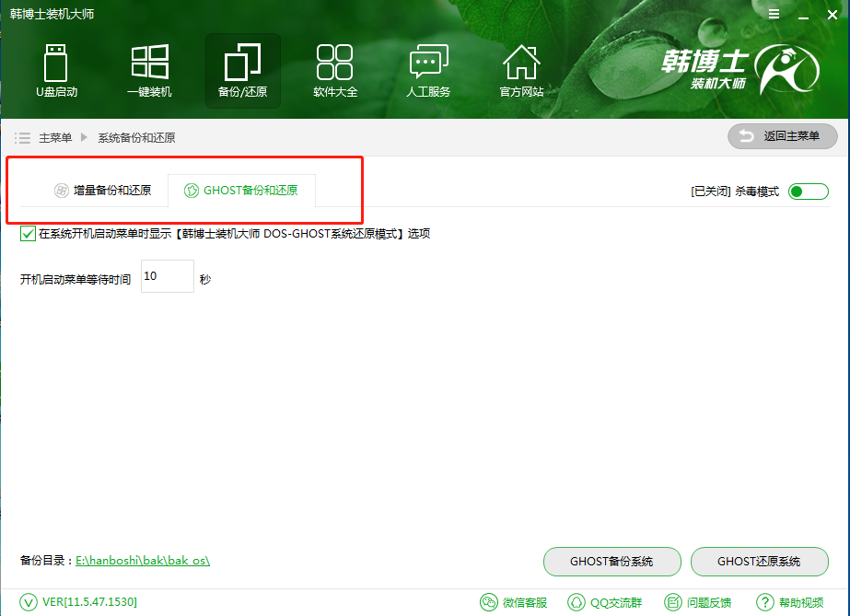This screenshot has height=616, width=850.
Task: Open 微信客服 WeChat support
Action: click(x=514, y=602)
